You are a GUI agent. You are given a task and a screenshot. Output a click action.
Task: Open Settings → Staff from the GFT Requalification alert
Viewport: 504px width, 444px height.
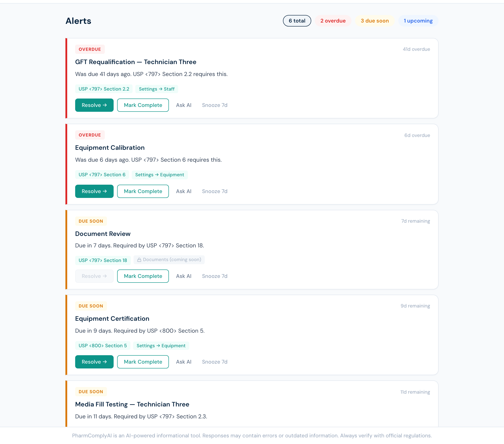(x=157, y=89)
